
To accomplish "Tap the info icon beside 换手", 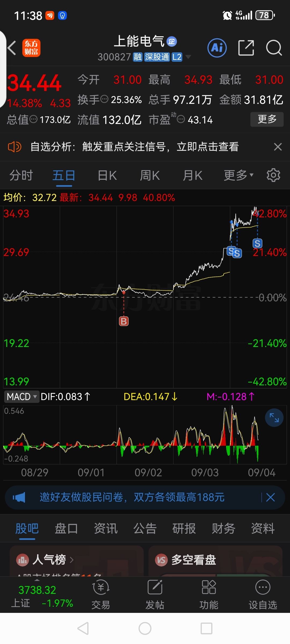I will (104, 99).
